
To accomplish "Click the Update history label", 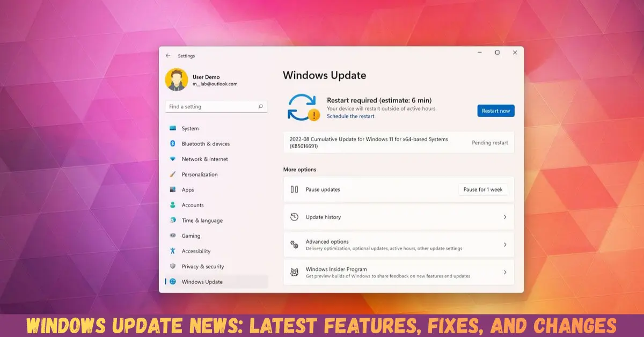I will [323, 217].
